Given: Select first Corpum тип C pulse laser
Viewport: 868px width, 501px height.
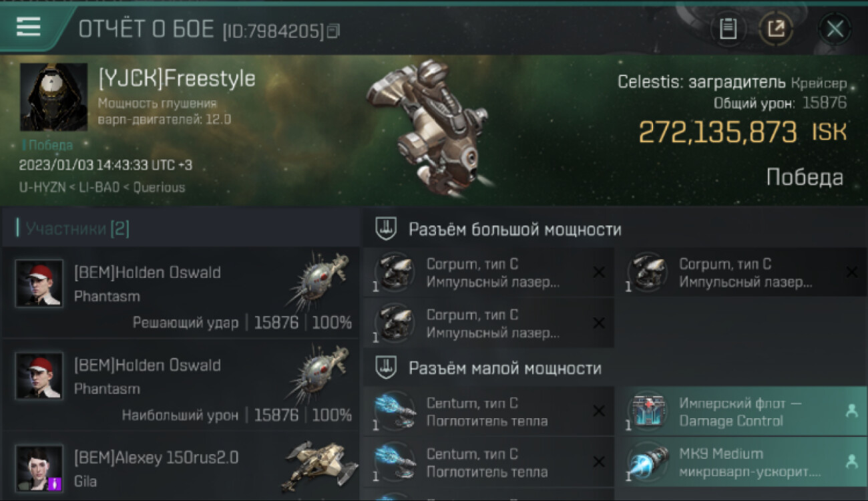Looking at the screenshot, I should click(489, 273).
